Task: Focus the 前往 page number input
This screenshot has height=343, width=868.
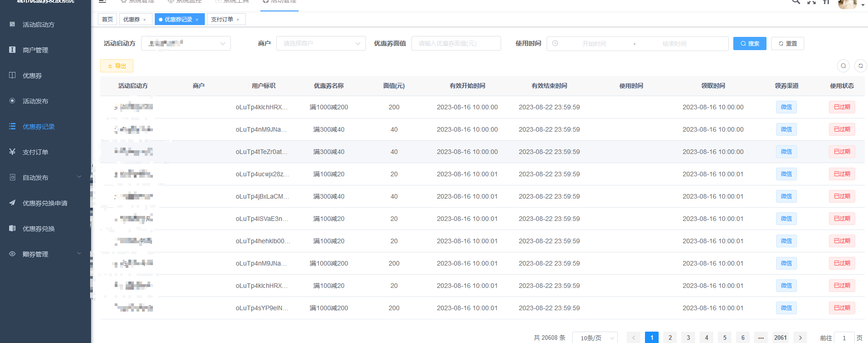Action: coord(844,338)
